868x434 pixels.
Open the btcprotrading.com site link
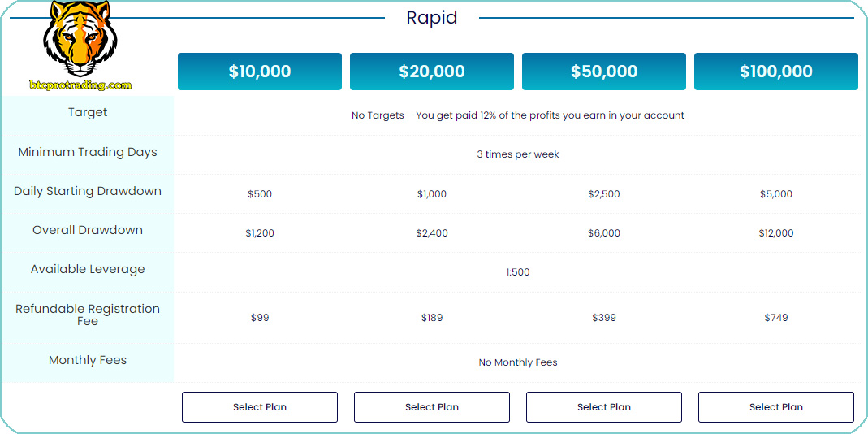[x=80, y=85]
